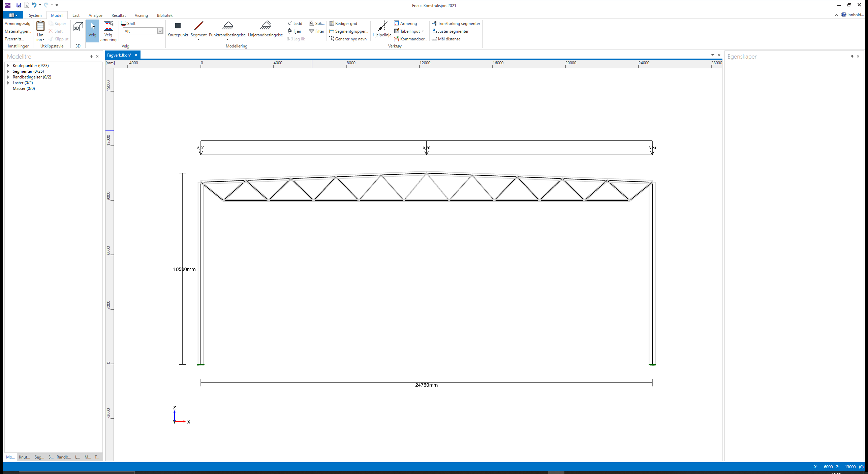Open the blue file menu button
The height and width of the screenshot is (474, 868).
pyautogui.click(x=13, y=15)
